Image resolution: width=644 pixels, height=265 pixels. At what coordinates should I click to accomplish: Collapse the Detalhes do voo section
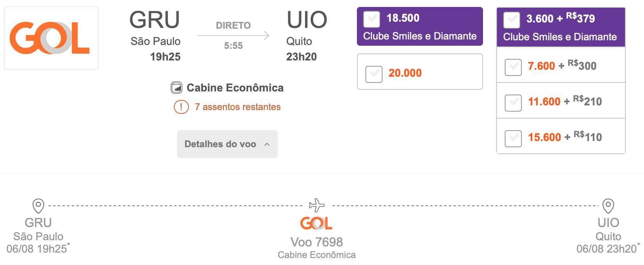click(227, 144)
